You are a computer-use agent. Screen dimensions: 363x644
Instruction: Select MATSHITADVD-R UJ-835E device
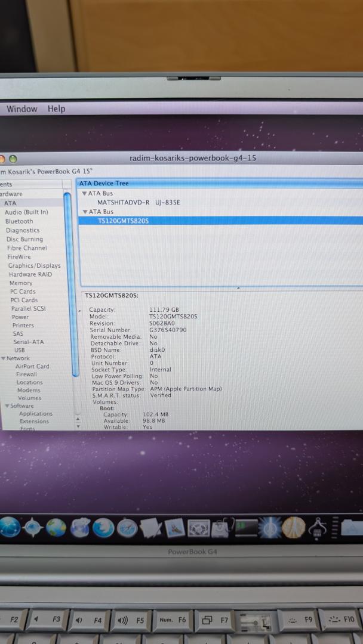coord(139,203)
